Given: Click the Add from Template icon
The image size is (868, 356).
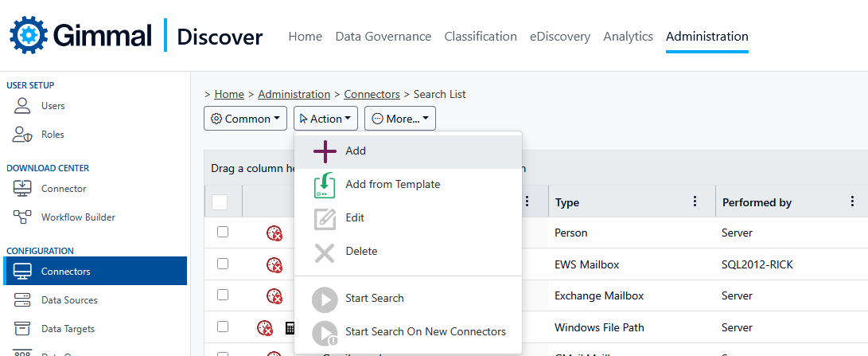Looking at the screenshot, I should tap(325, 185).
